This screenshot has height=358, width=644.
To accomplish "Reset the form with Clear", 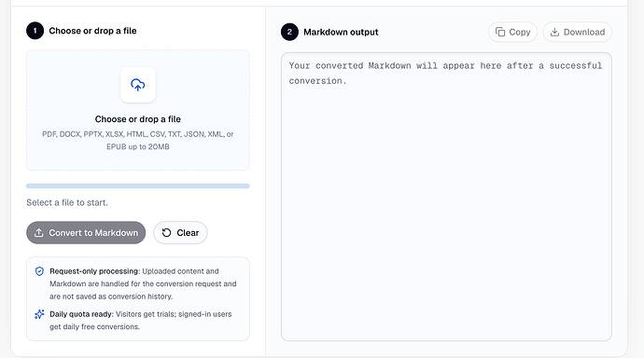I will click(180, 232).
